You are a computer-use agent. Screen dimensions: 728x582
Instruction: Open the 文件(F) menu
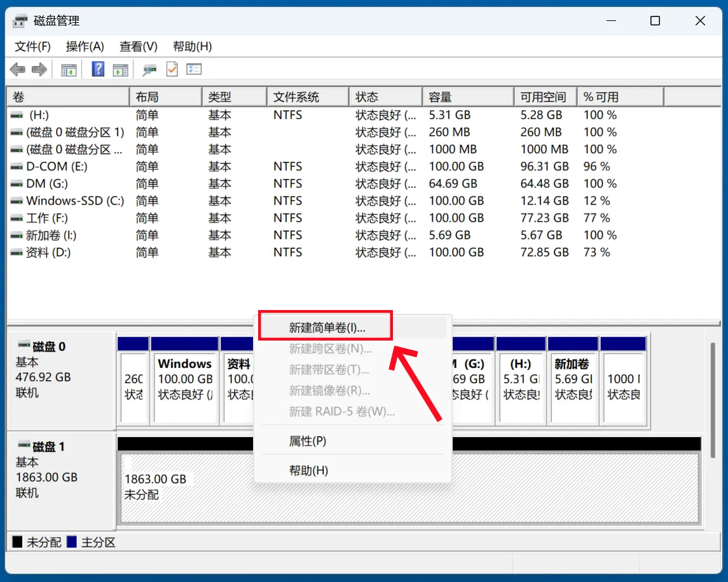32,46
